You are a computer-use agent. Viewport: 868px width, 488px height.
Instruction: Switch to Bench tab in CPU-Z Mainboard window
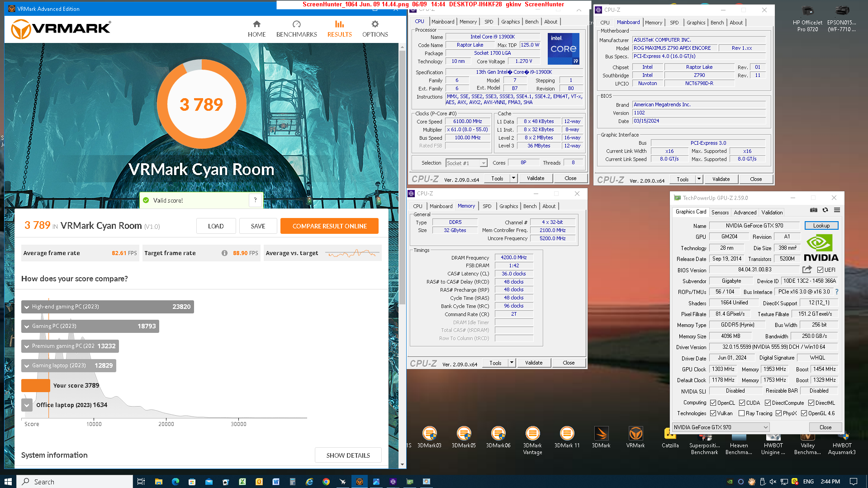click(x=717, y=23)
